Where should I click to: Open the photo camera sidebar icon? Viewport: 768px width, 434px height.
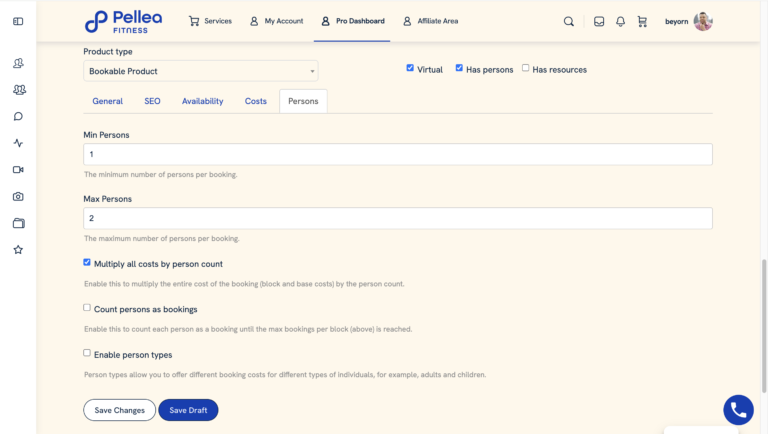pyautogui.click(x=18, y=196)
